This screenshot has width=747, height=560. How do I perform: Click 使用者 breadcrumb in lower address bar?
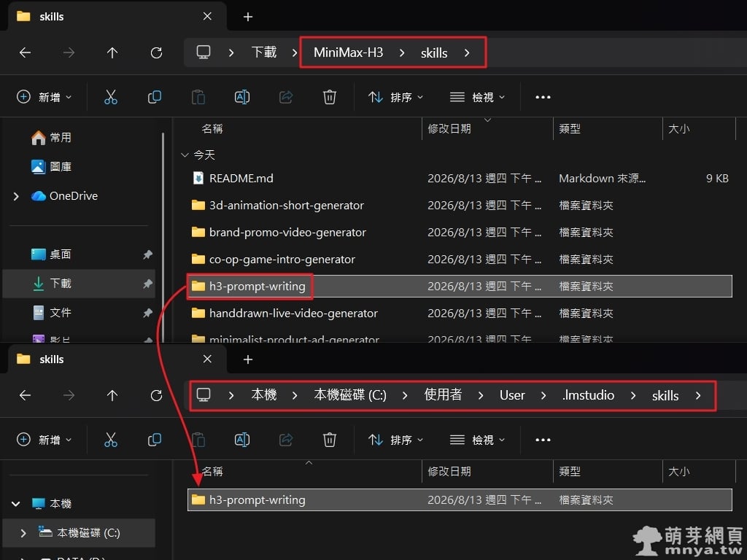[x=443, y=394]
